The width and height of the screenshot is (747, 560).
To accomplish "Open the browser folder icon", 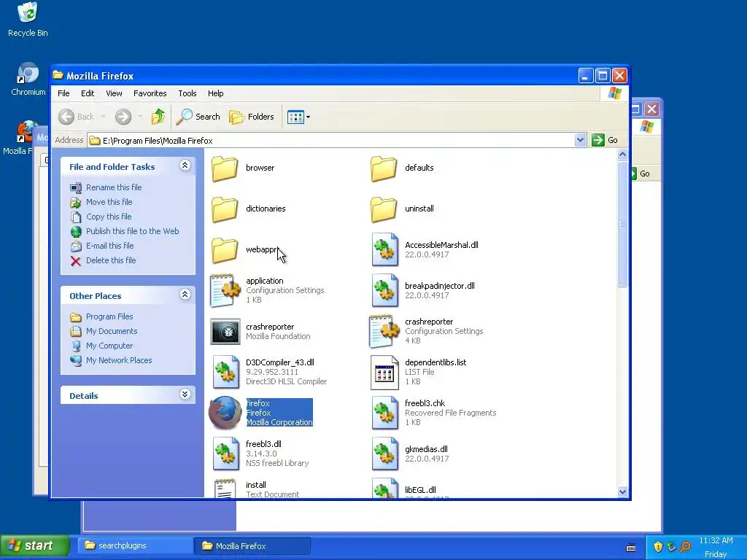I will 225,168.
